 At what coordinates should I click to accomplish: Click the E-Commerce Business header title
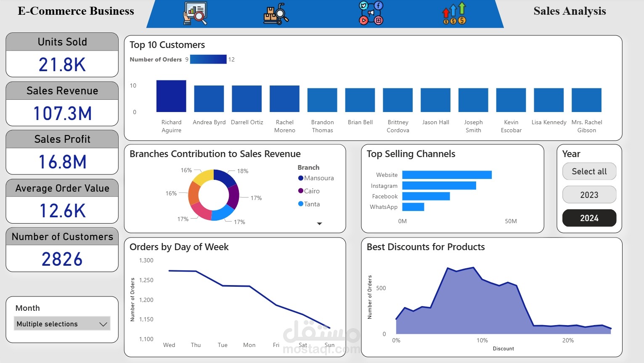pyautogui.click(x=76, y=11)
